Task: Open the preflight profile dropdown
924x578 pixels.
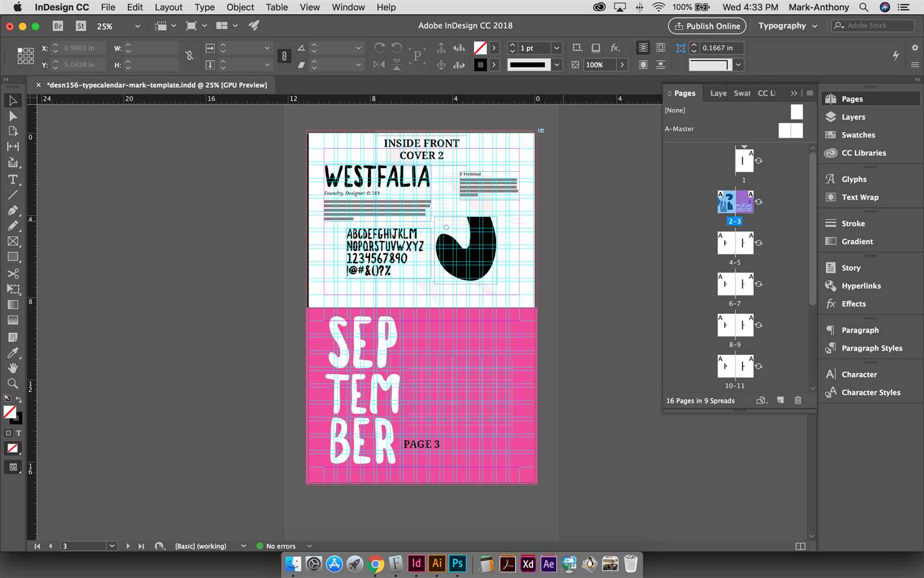Action: click(x=243, y=546)
